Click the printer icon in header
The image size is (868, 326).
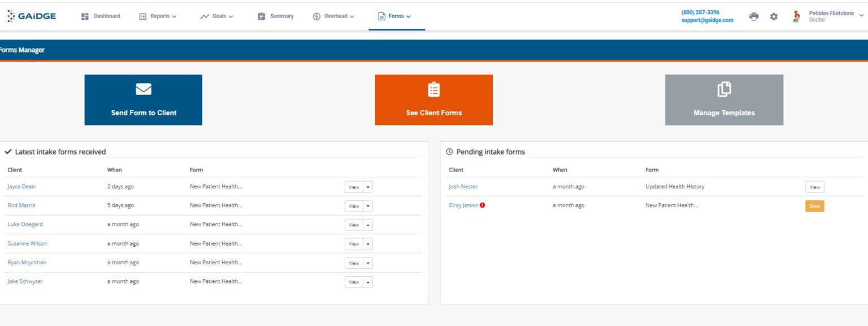point(754,16)
